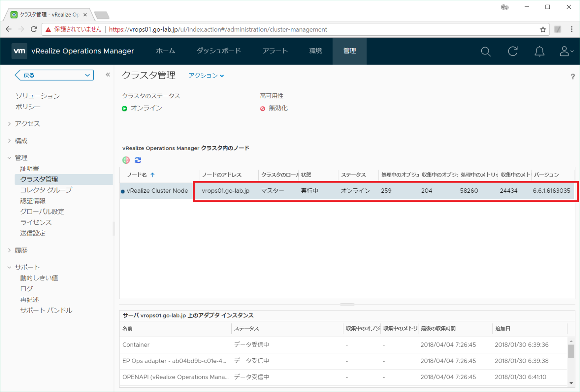Open ポリシー in the sidebar
Screen dimensions: 580x392
tap(28, 107)
